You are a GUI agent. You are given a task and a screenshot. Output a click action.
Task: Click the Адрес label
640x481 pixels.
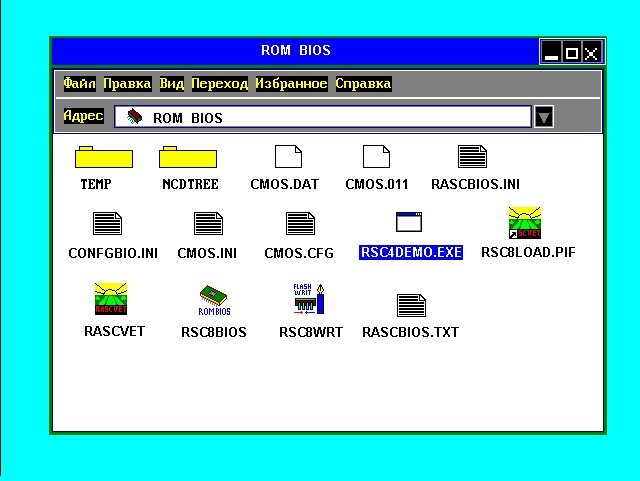click(83, 116)
